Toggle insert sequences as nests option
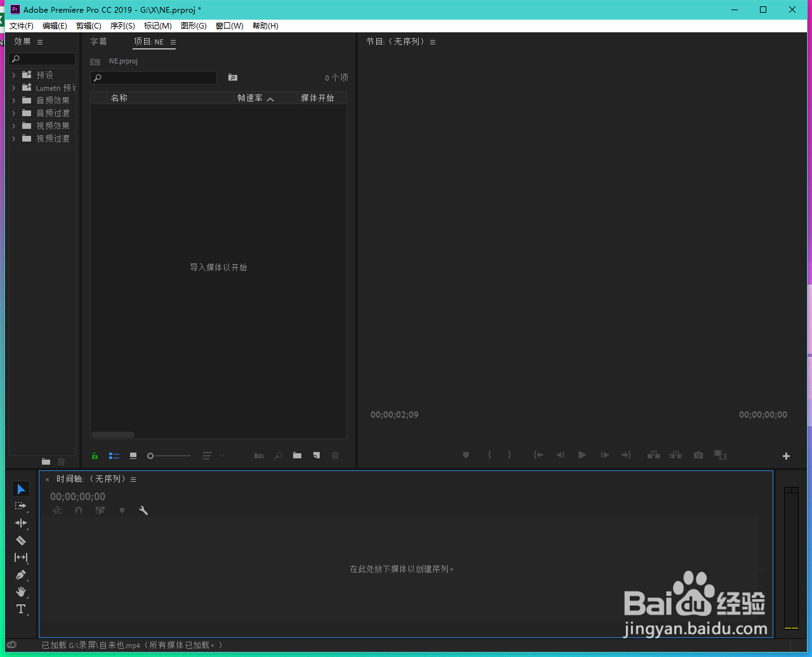 [57, 510]
